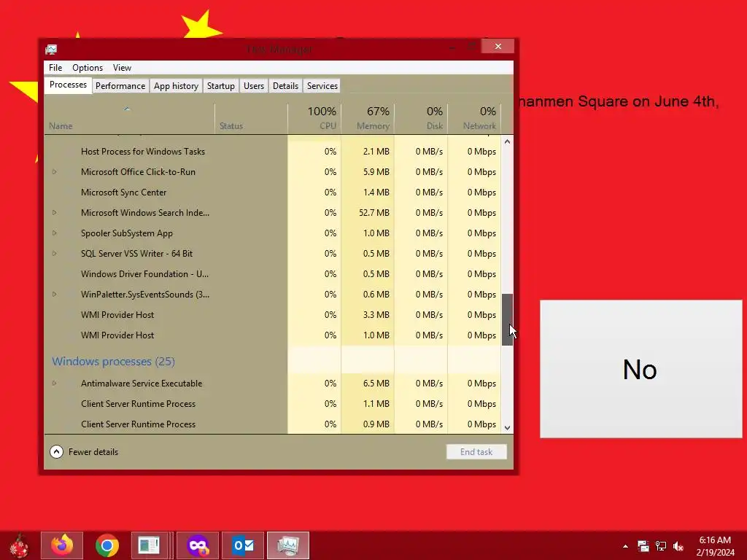Click the large No button
The width and height of the screenshot is (747, 560).
[640, 369]
